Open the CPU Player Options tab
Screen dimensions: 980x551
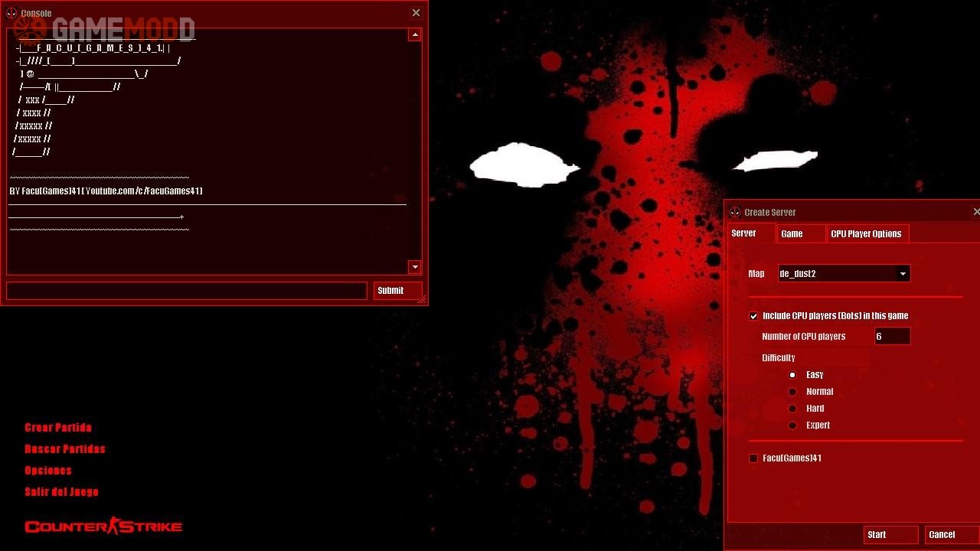(866, 234)
